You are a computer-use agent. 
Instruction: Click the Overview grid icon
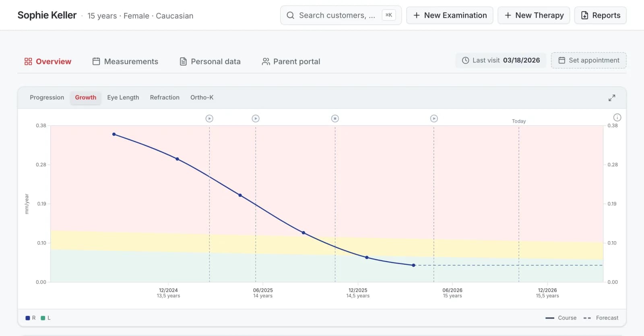28,61
